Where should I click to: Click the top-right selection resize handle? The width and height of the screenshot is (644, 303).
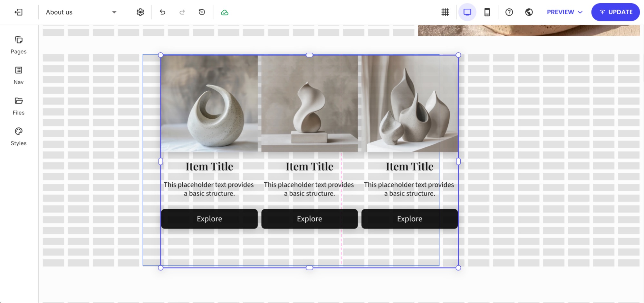coord(458,55)
